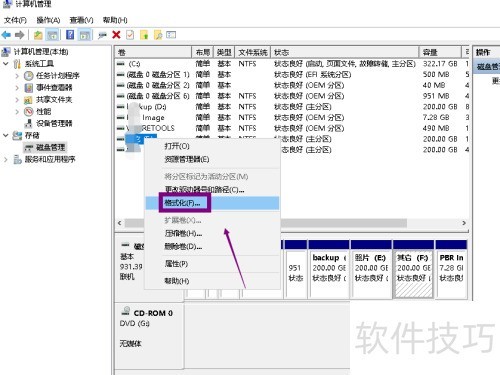The image size is (500, 375).
Task: Choose 属性(P) from context menu
Action: coord(212,264)
